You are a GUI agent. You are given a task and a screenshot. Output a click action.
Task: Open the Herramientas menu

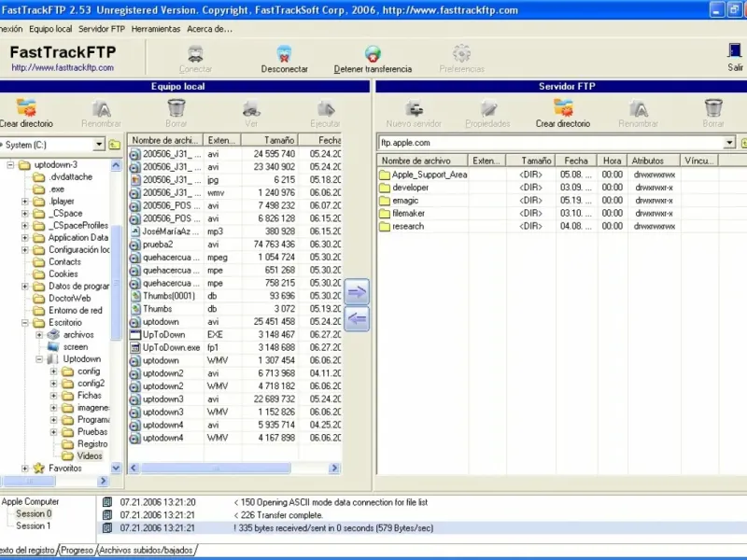coord(156,29)
